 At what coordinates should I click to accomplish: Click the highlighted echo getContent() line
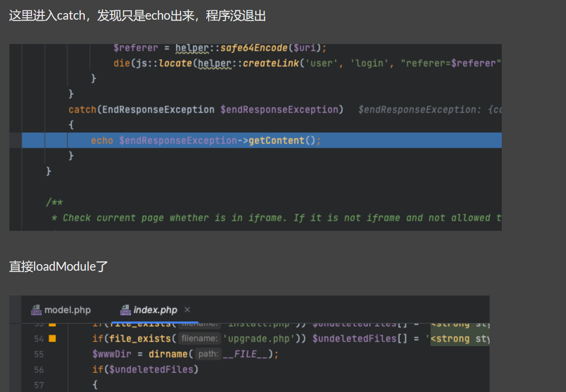206,141
